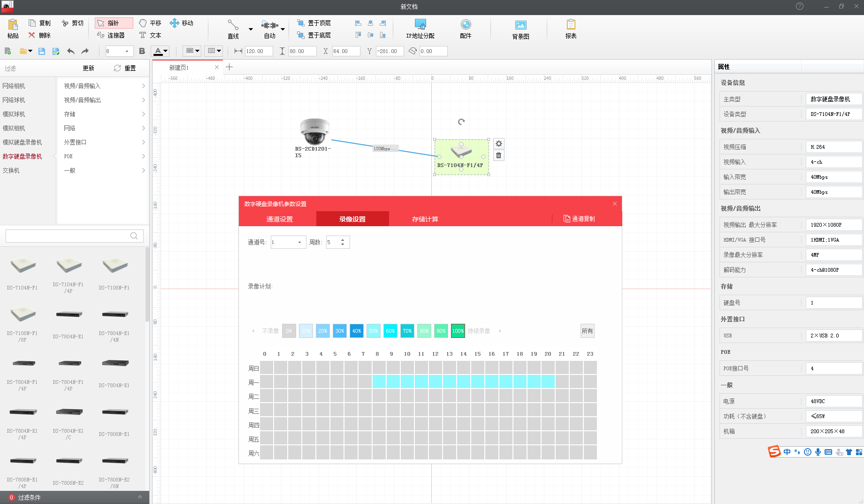This screenshot has width=864, height=504.
Task: Select the 文本 text tool
Action: [150, 35]
